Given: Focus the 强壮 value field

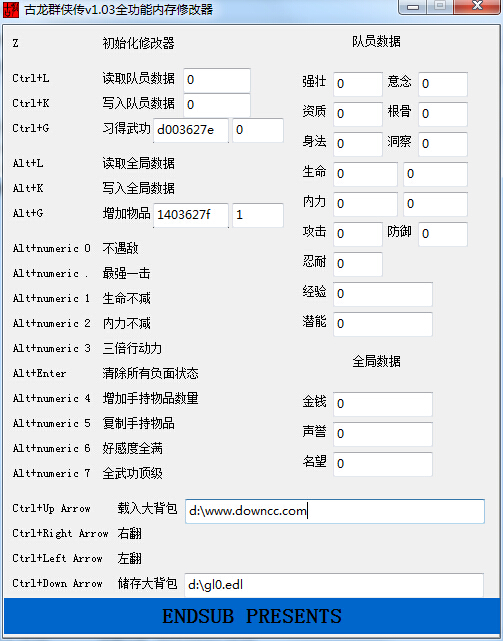Looking at the screenshot, I should pyautogui.click(x=358, y=84).
